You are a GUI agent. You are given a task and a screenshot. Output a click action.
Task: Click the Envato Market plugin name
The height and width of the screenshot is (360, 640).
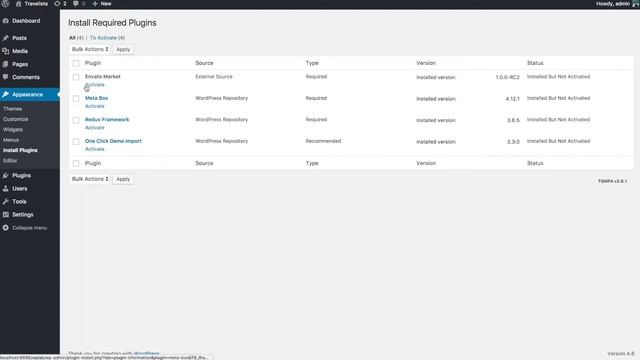(103, 77)
